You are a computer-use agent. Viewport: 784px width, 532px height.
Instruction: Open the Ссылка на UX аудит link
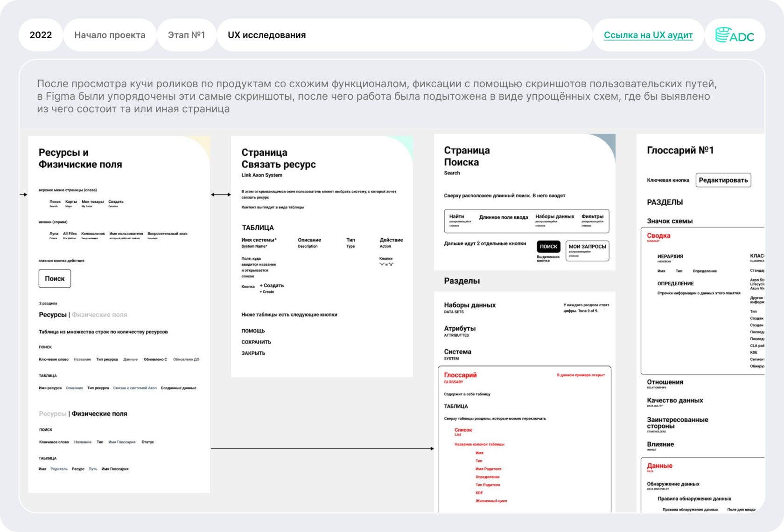tap(648, 35)
